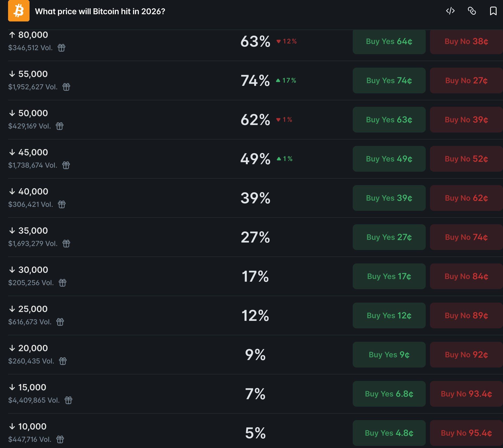Buy No at 52¢ for 45,000
The image size is (503, 448).
466,159
